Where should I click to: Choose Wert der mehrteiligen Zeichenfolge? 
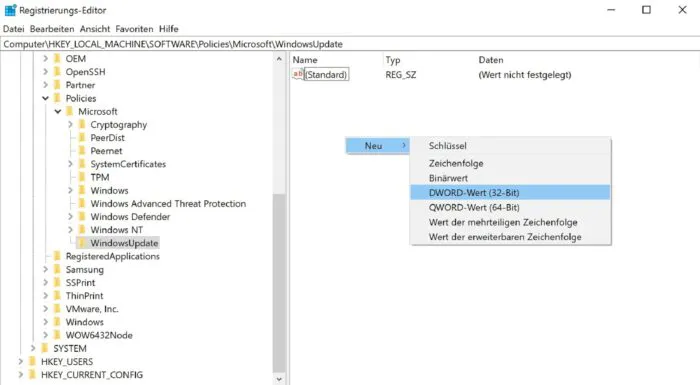coord(510,222)
